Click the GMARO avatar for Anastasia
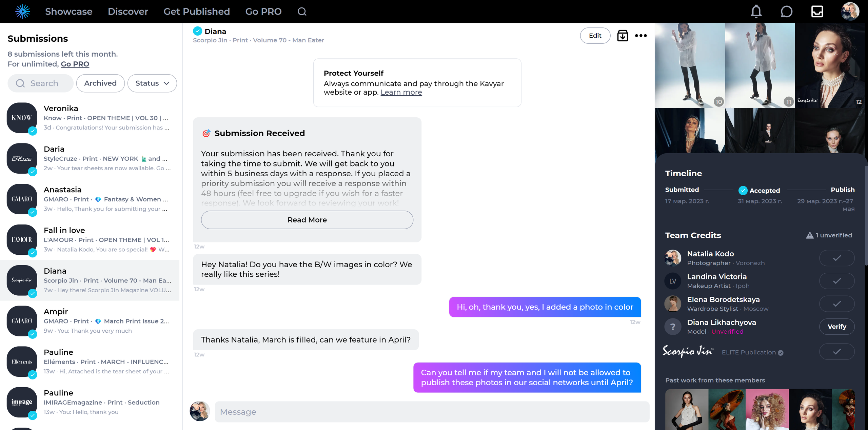Screen dimensions: 868x430 click(22, 199)
